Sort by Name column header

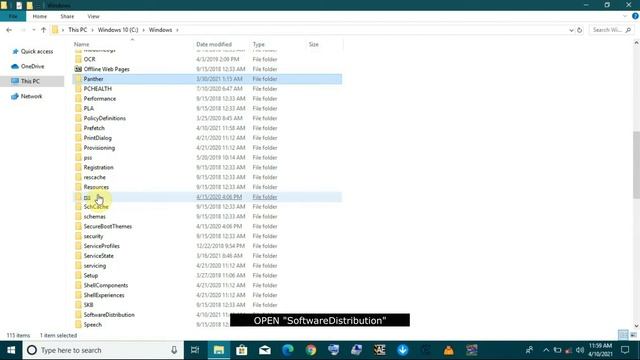coord(82,44)
